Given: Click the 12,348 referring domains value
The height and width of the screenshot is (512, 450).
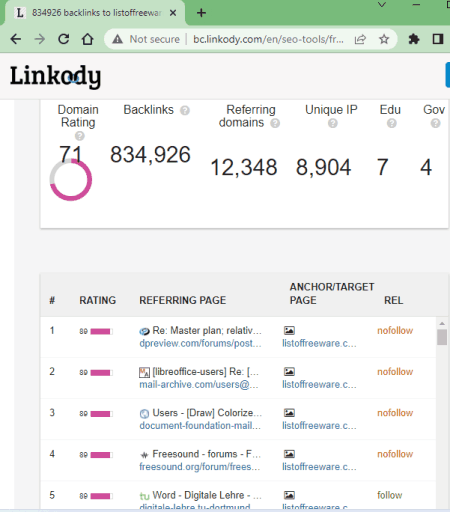Looking at the screenshot, I should point(244,167).
